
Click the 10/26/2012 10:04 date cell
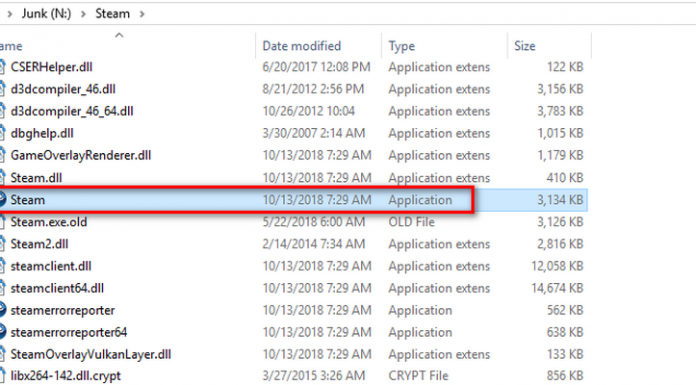pyautogui.click(x=309, y=111)
